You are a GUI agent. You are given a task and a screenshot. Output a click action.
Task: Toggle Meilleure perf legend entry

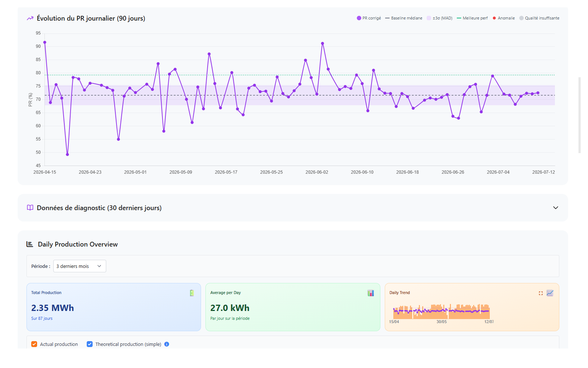tap(472, 18)
